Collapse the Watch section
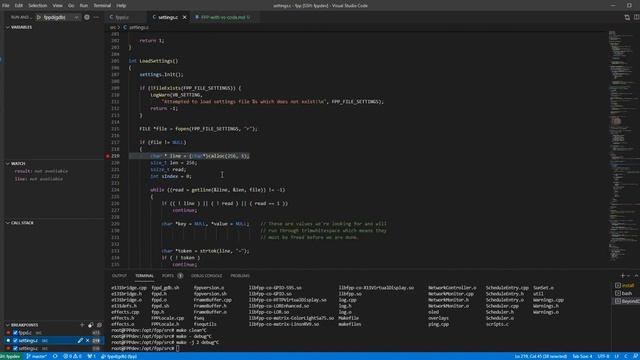The image size is (640, 360). tap(16, 163)
